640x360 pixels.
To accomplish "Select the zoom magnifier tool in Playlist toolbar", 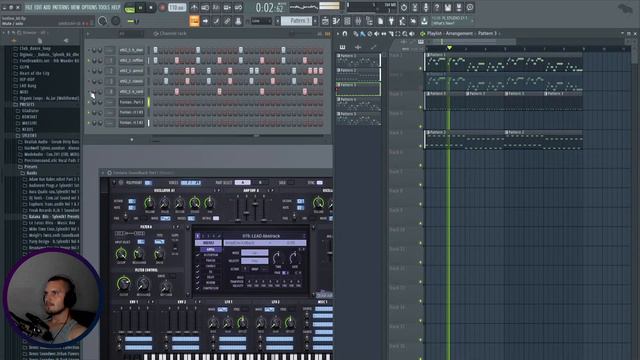I will (405, 34).
